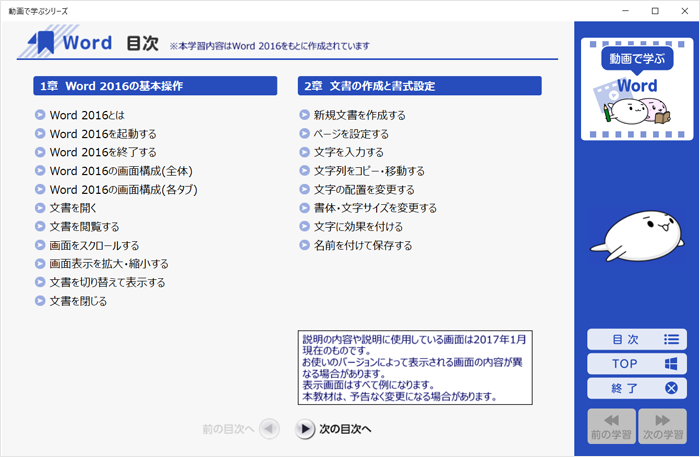Click play icon beside 画面をスクロールする
This screenshot has width=700, height=457.
40,245
